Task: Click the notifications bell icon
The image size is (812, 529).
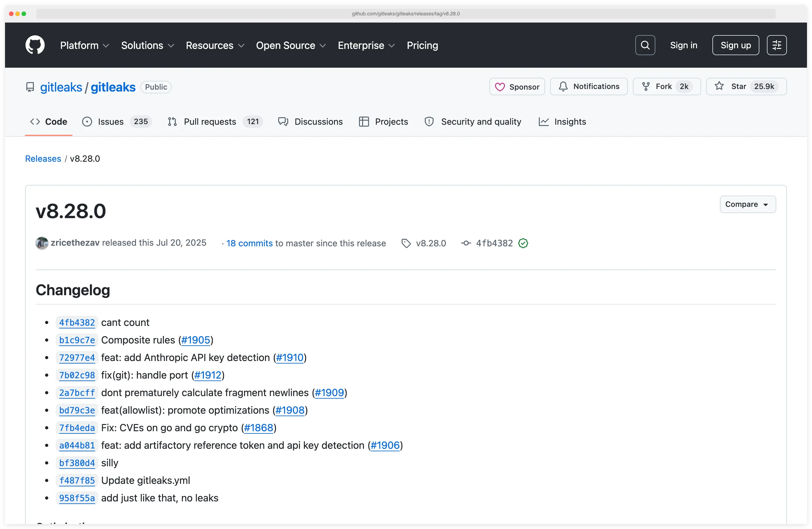Action: 563,86
